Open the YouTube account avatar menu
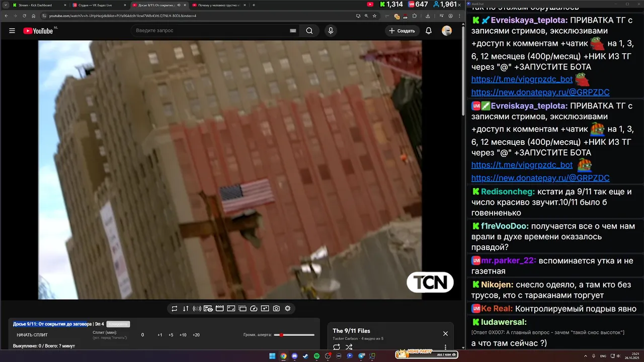Screen dimensions: 644x362 (x=447, y=31)
